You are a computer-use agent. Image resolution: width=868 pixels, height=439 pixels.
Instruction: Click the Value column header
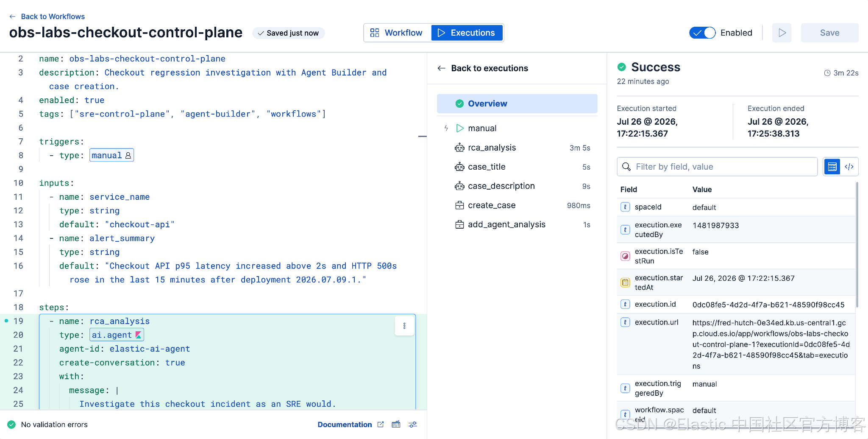702,190
